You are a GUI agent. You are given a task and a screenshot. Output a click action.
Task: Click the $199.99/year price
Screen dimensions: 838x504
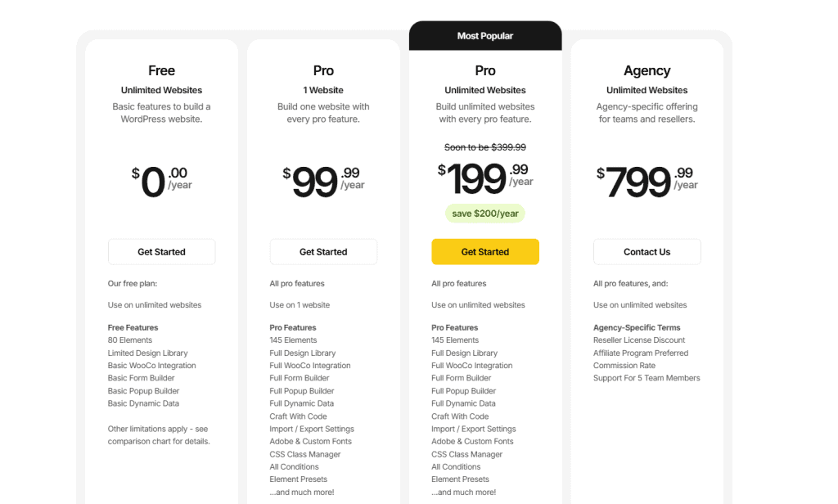click(x=485, y=178)
